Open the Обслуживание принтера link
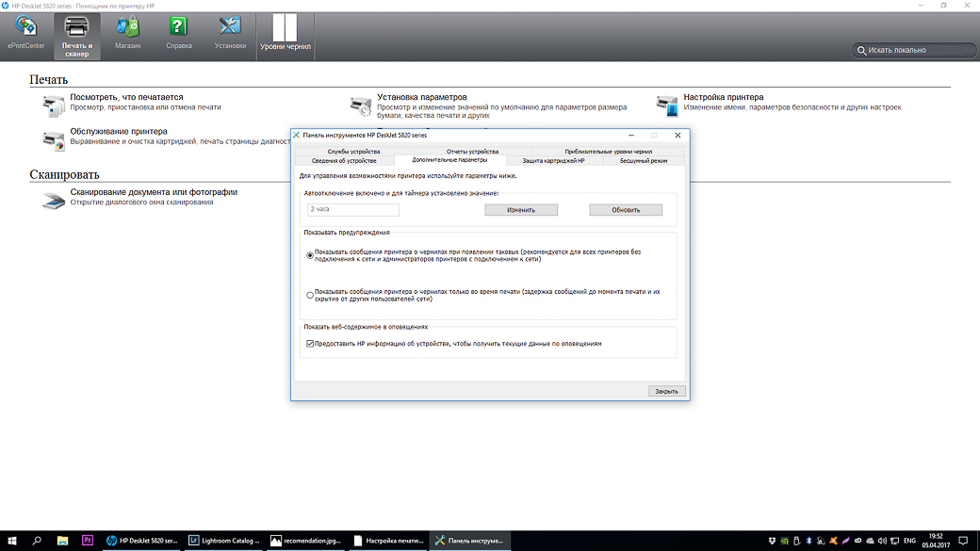980x551 pixels. pyautogui.click(x=119, y=131)
